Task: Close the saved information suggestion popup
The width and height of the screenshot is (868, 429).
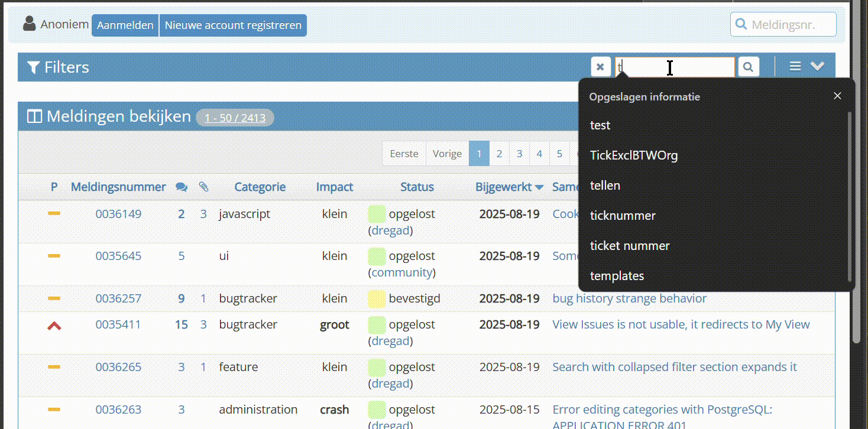Action: [x=837, y=96]
